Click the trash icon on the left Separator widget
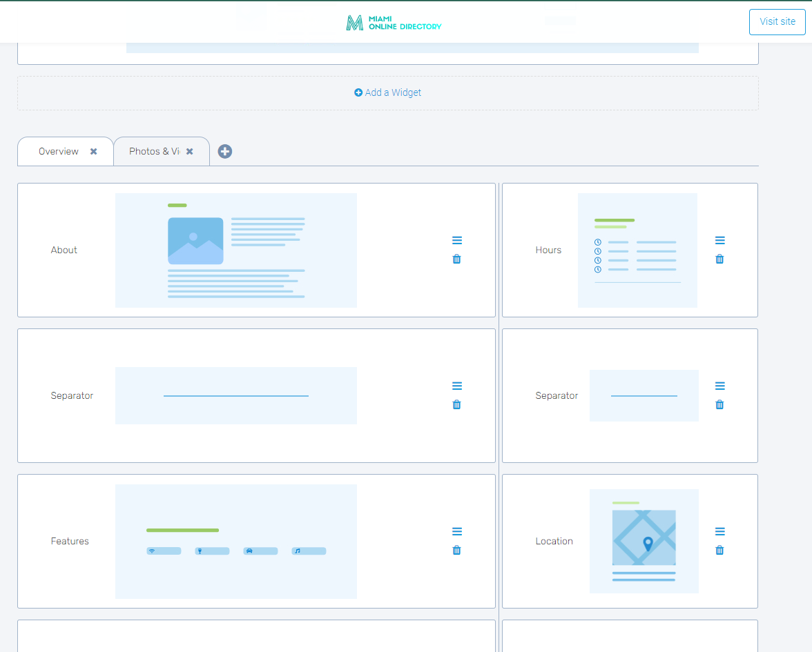The image size is (812, 652). point(456,404)
